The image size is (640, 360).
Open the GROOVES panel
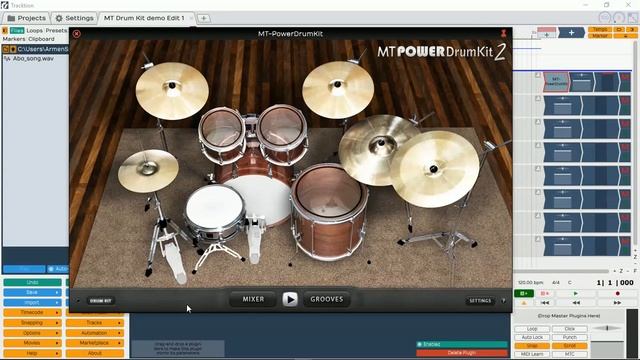pyautogui.click(x=327, y=299)
